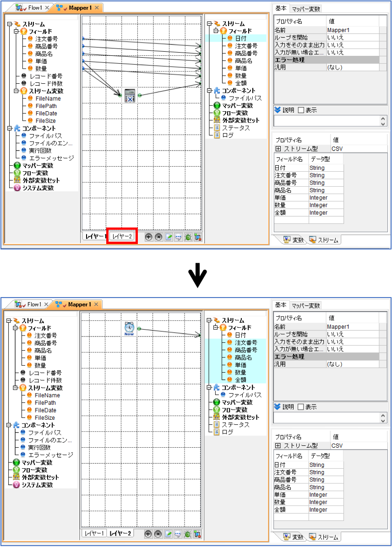Select the Now clock function icon on the canvas
392x547 pixels.
[x=129, y=329]
